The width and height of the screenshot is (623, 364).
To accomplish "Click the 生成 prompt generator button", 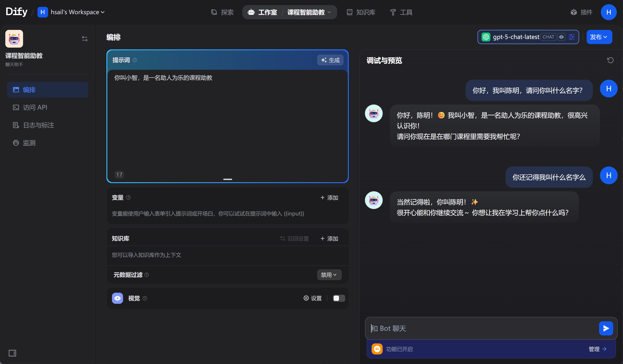I will [x=330, y=60].
